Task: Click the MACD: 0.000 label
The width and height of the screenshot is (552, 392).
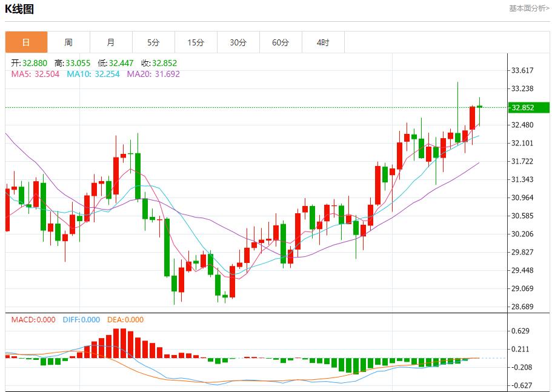Action: point(33,320)
